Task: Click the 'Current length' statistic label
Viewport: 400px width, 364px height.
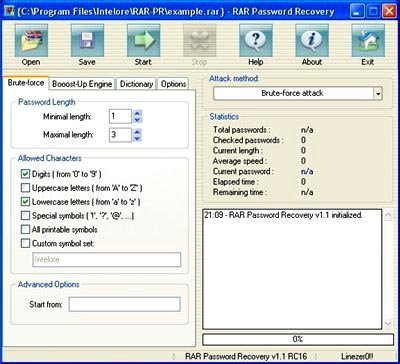Action: pyautogui.click(x=238, y=151)
